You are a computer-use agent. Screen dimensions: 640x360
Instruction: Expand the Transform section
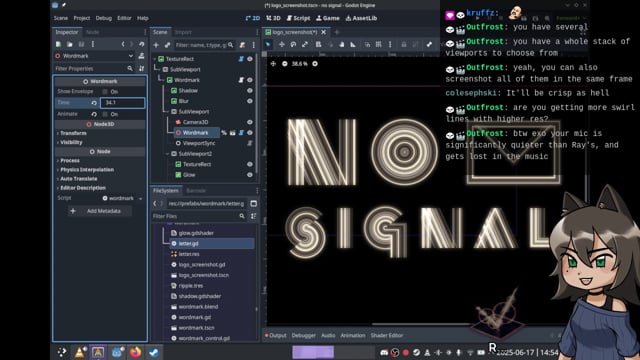click(x=72, y=133)
